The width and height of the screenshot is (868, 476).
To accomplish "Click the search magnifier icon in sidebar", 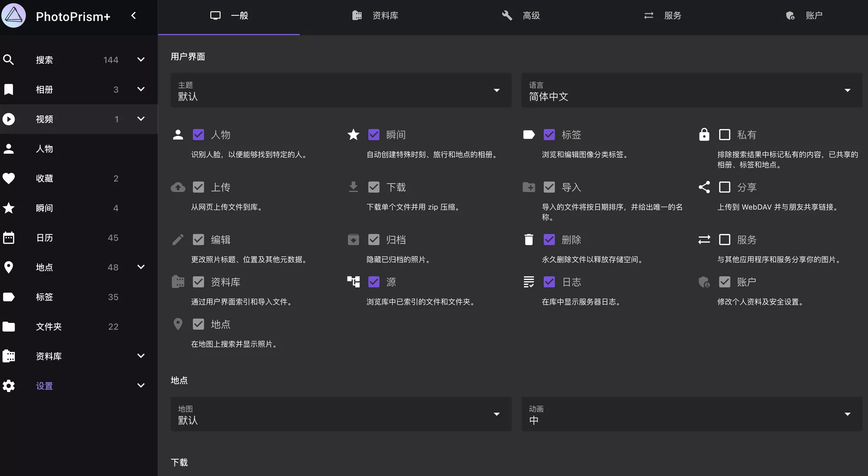I will pyautogui.click(x=9, y=60).
